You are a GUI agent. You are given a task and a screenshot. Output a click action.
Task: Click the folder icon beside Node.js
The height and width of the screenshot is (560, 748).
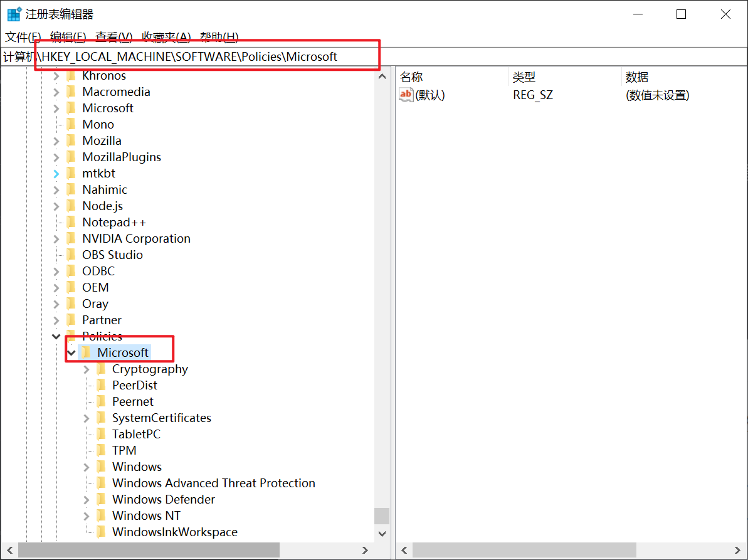pos(71,206)
